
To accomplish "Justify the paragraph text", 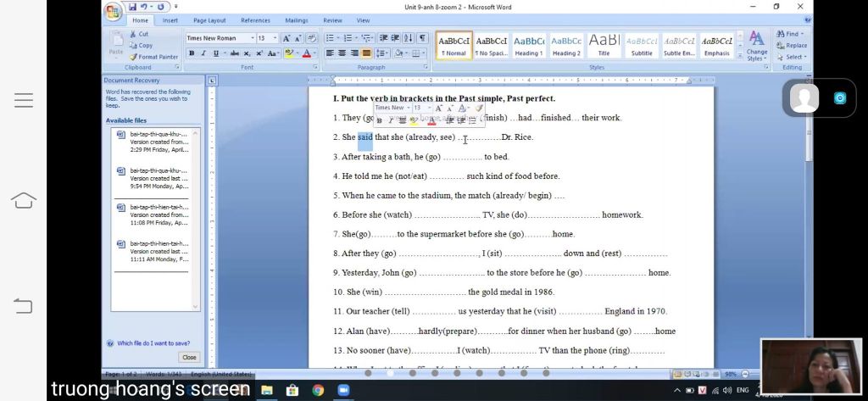I will tap(366, 53).
